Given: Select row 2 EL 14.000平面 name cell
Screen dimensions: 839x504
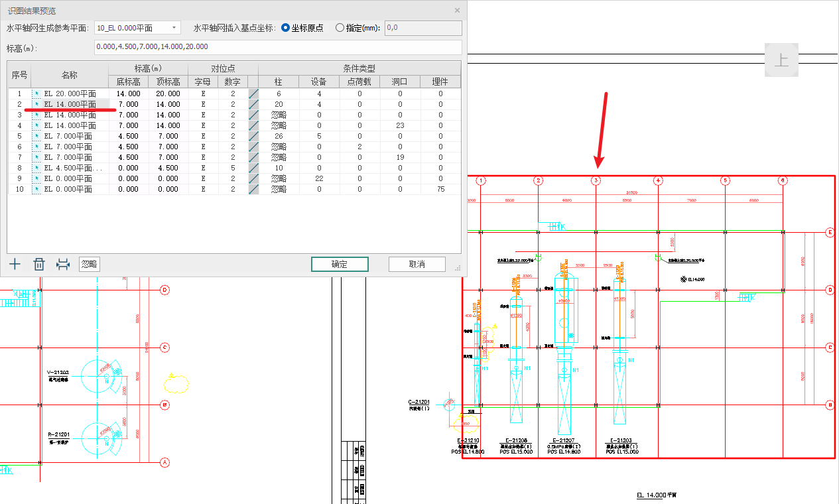Looking at the screenshot, I should click(70, 104).
